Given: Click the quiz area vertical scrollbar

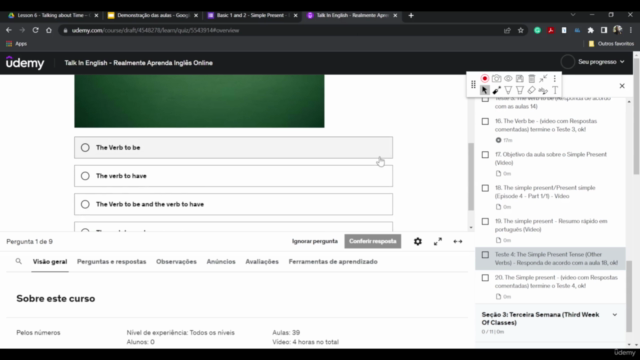Looking at the screenshot, I should point(471,176).
